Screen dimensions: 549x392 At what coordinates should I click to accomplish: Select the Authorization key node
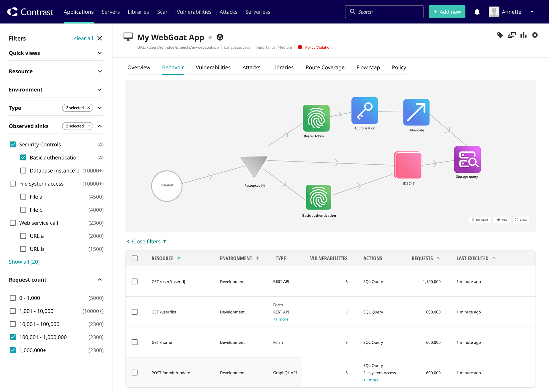[365, 111]
